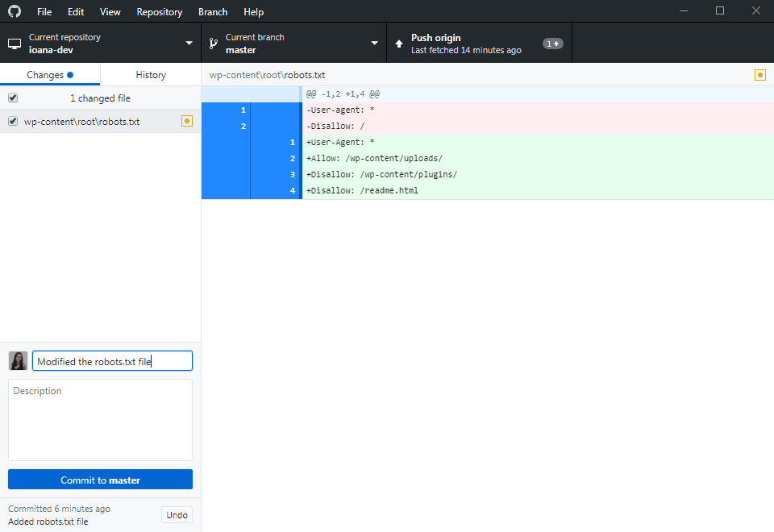Click the diff header path wp-content\root\robots.txt
Viewport: 774px width, 532px height.
pos(267,75)
